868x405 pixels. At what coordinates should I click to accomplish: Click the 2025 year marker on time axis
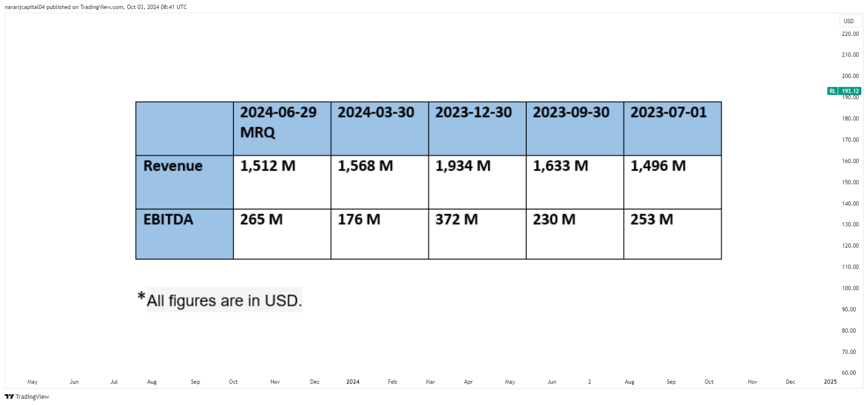click(830, 382)
